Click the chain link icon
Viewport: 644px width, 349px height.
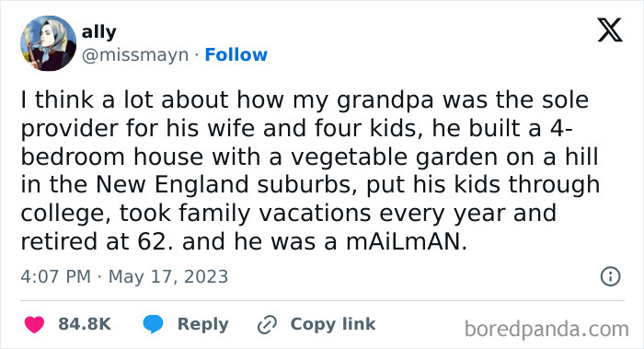tap(267, 325)
